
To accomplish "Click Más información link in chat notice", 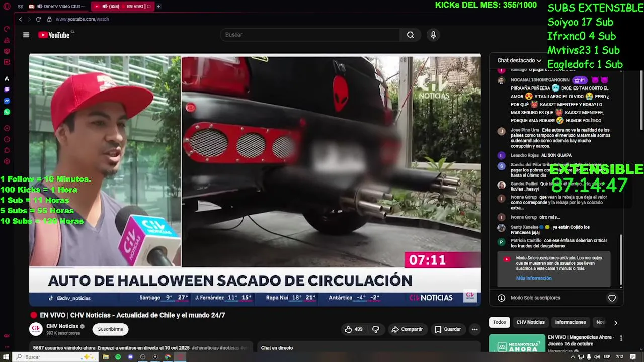I will [533, 278].
